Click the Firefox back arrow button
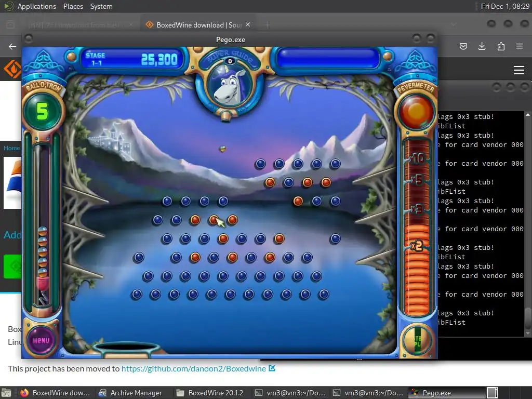This screenshot has width=532, height=399. point(12,46)
